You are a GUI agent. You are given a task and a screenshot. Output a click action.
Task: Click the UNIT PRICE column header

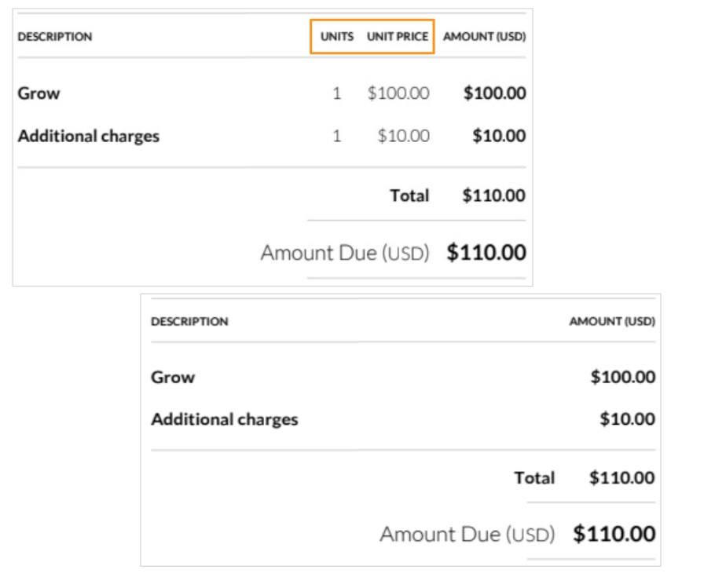(x=398, y=37)
